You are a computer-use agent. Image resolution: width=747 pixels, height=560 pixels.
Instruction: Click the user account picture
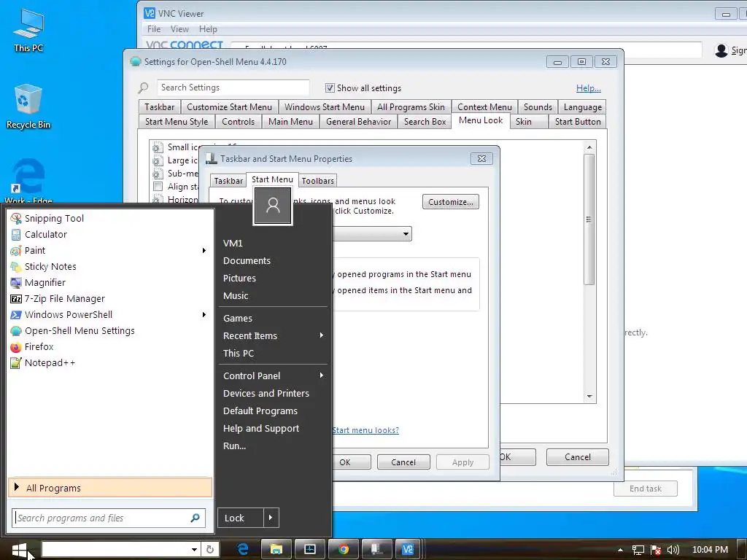pyautogui.click(x=273, y=206)
